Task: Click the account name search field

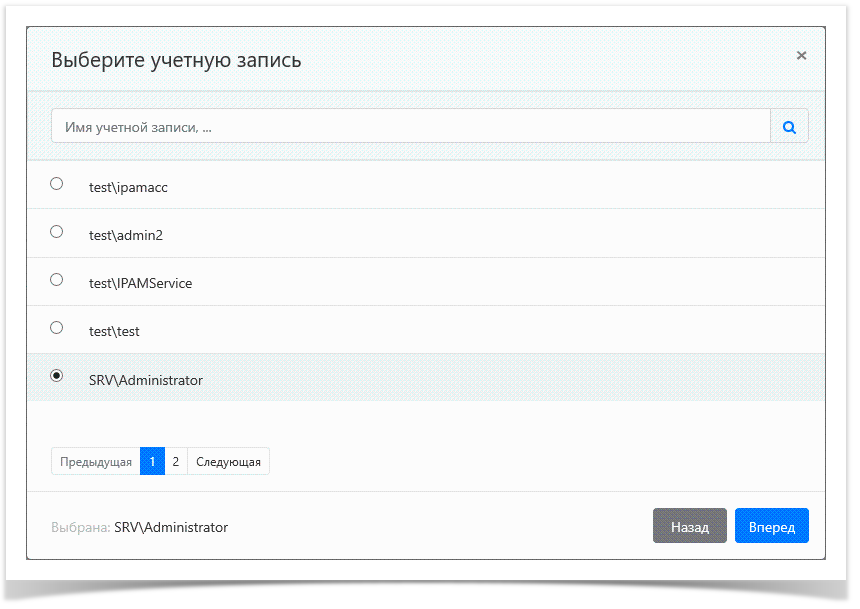Action: click(x=410, y=127)
